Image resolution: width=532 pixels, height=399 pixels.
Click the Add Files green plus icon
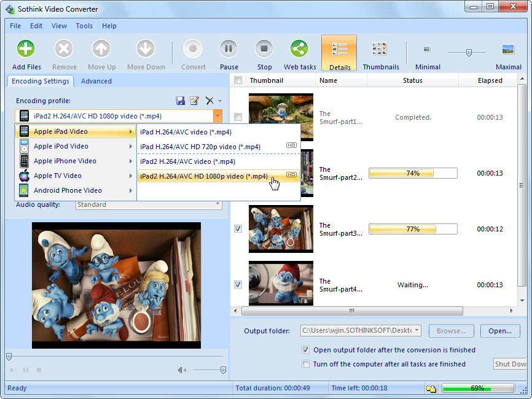point(26,49)
